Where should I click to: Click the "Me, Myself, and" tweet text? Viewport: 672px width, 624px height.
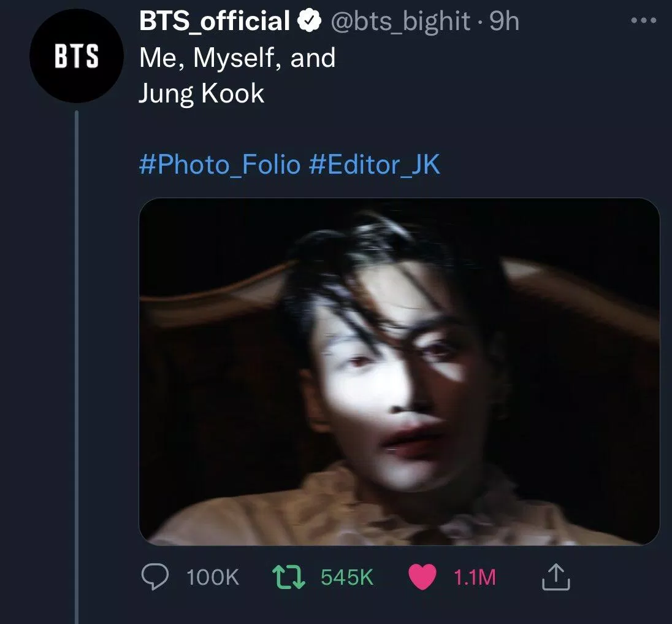click(237, 58)
